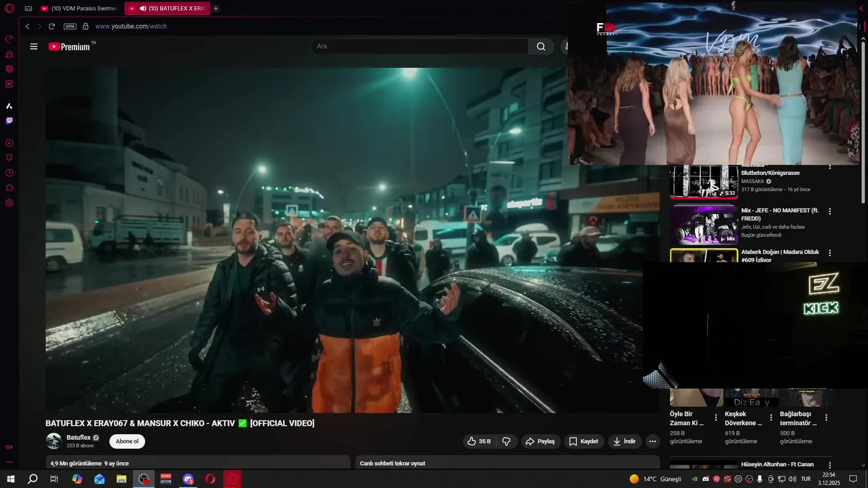
Task: Open Outlook from the taskbar
Action: 99,479
